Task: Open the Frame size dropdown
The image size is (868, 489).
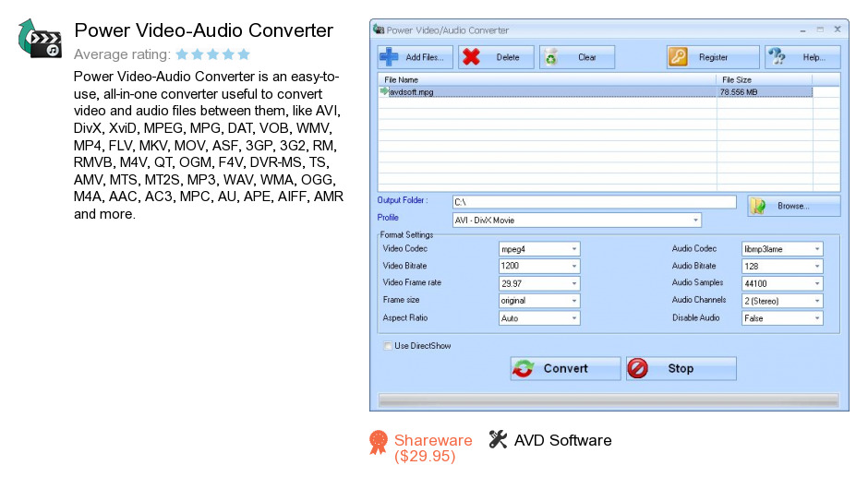Action: (x=574, y=301)
